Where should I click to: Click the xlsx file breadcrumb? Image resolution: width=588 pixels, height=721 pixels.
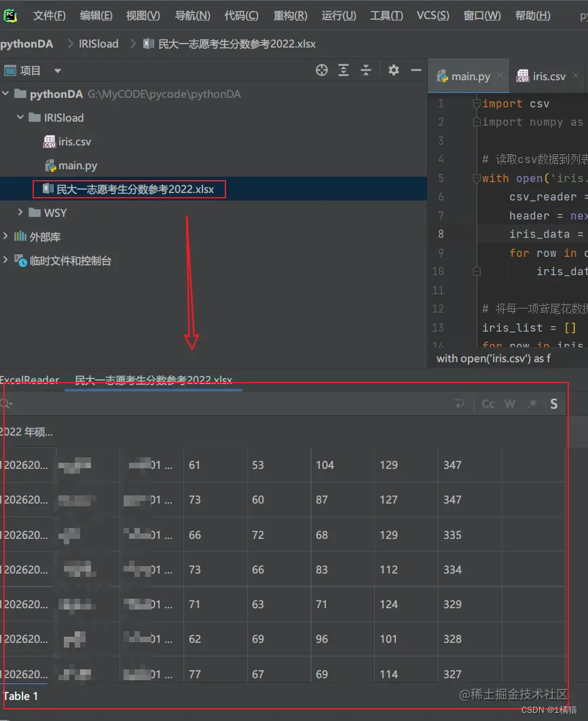[x=229, y=44]
